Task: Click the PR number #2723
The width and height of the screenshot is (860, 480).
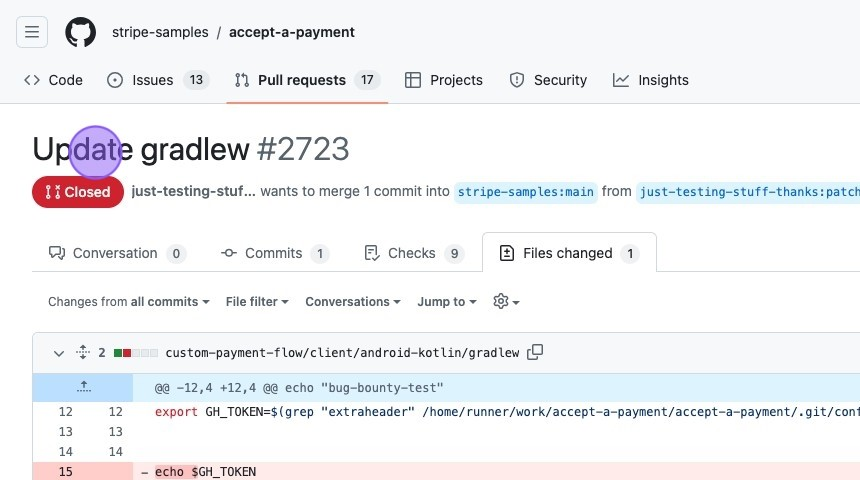Action: coord(303,149)
